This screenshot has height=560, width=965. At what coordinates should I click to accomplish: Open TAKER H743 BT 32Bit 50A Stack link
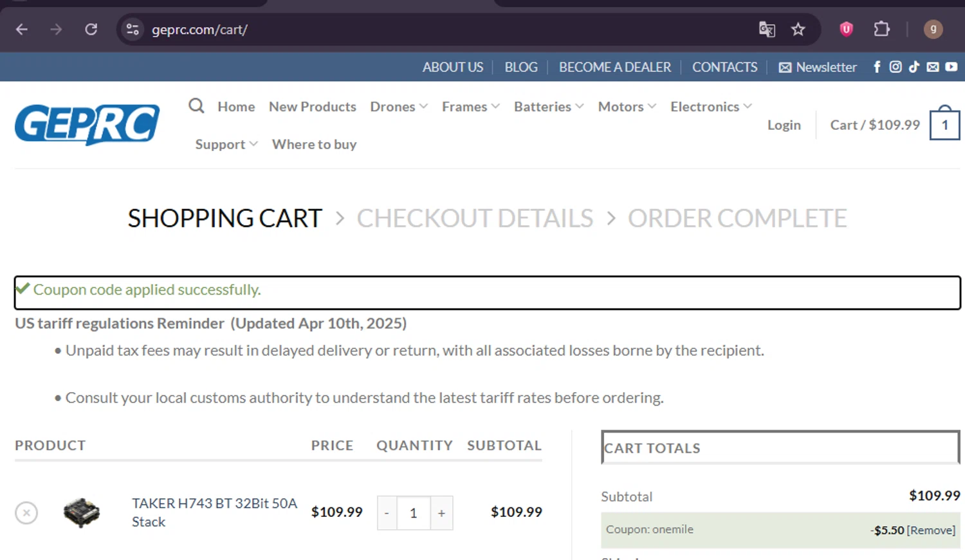[215, 512]
